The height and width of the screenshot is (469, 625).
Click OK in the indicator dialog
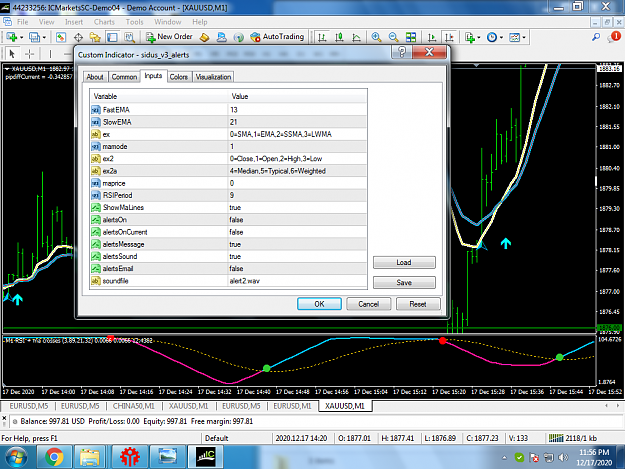(319, 304)
